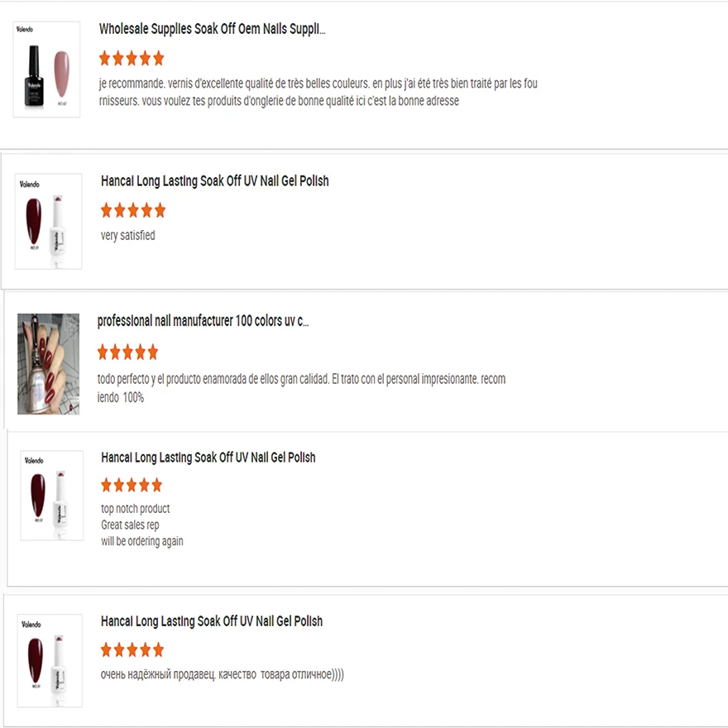Open the "Wholesale Supplies Soak Off Oem Nails" product title
728x728 pixels.
tap(212, 29)
